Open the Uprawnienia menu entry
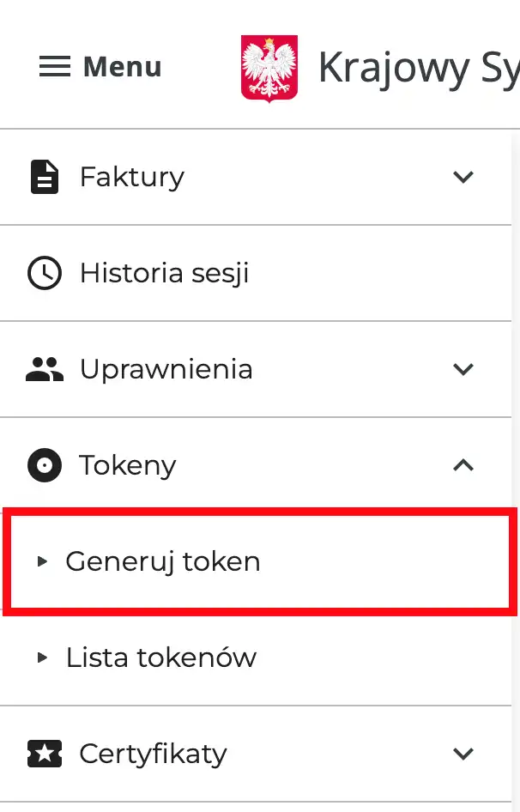Image resolution: width=520 pixels, height=812 pixels. point(166,369)
